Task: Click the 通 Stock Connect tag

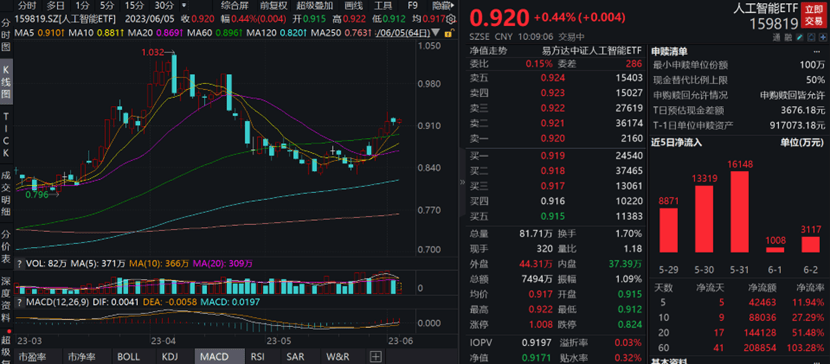Action: 777,38
